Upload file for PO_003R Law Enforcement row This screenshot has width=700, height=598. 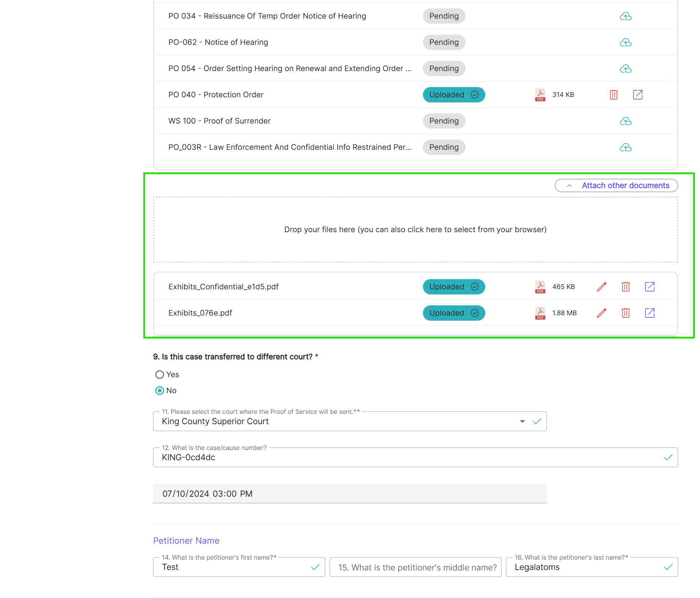626,147
